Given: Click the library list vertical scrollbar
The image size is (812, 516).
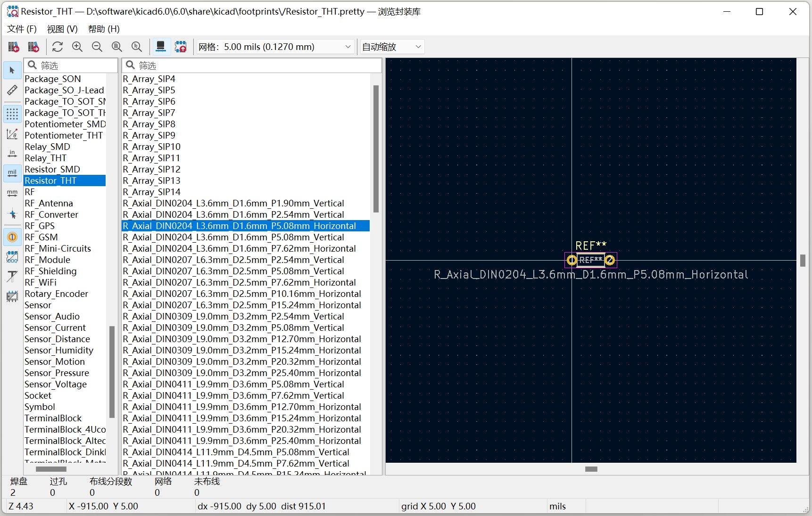Looking at the screenshot, I should pos(112,372).
